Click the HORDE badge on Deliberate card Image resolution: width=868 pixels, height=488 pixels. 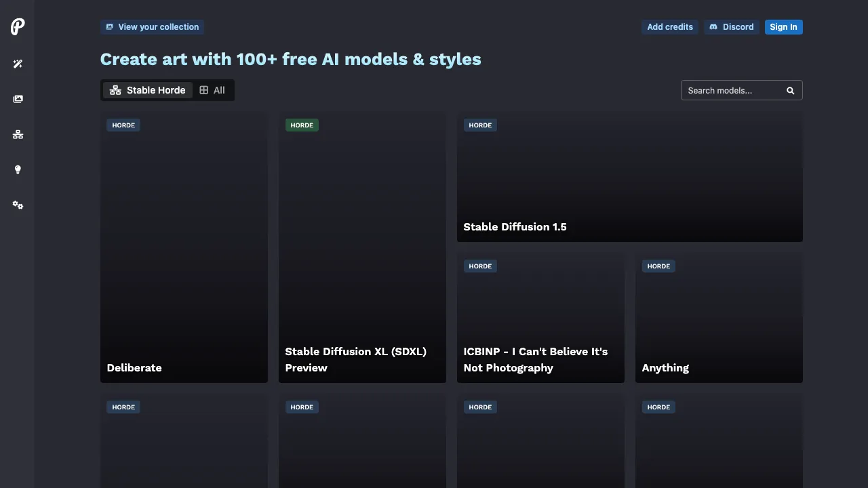[x=123, y=125]
